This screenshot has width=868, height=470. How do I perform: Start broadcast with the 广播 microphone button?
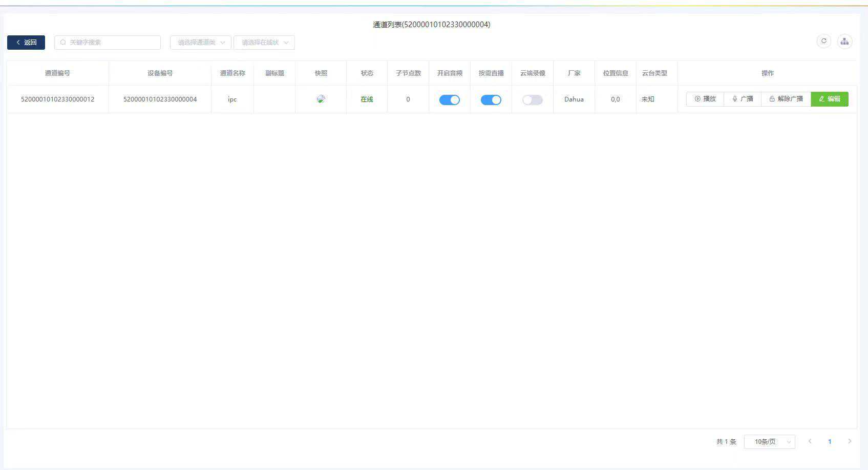743,99
